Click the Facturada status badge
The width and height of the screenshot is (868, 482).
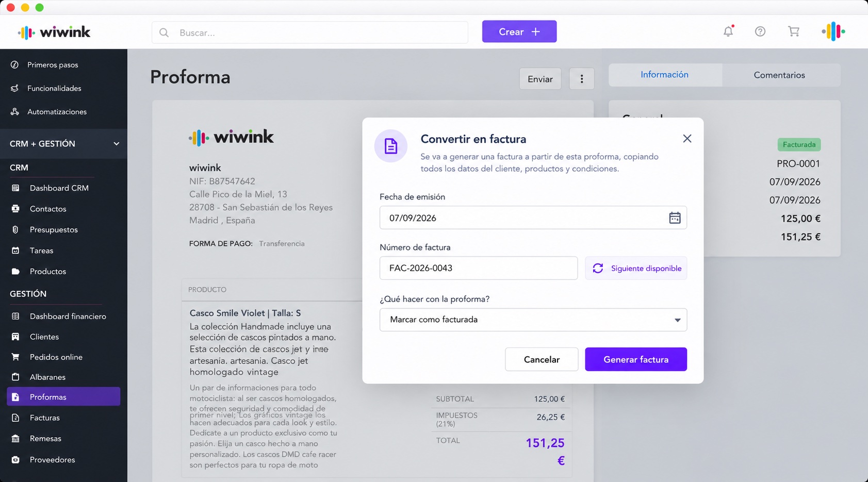(x=799, y=144)
